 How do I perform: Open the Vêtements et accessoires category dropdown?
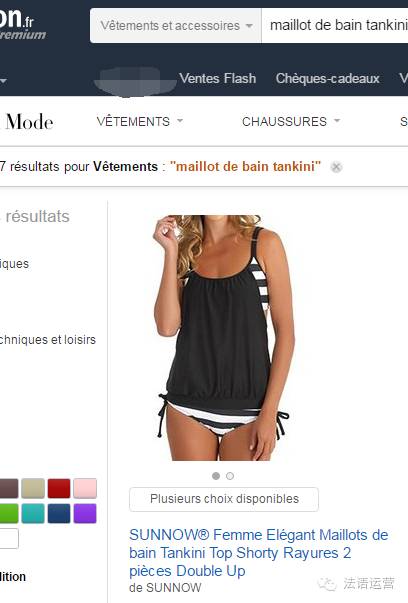click(x=176, y=26)
